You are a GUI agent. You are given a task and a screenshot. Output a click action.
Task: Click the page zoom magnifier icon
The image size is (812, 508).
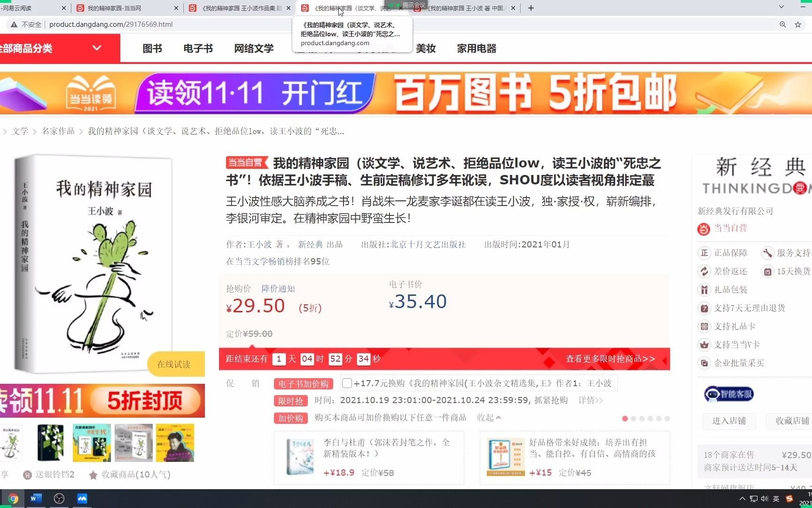coord(782,24)
